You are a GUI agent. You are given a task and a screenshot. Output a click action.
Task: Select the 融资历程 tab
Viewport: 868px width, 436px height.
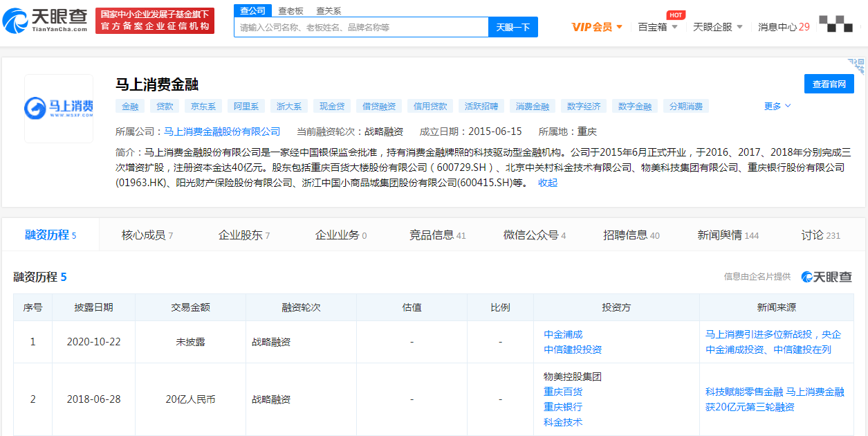coord(50,235)
